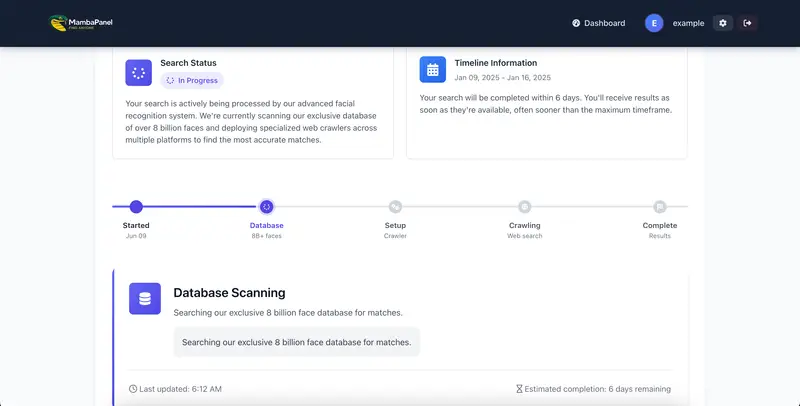The height and width of the screenshot is (406, 800).
Task: Click the Database Scanning heading
Action: (229, 293)
